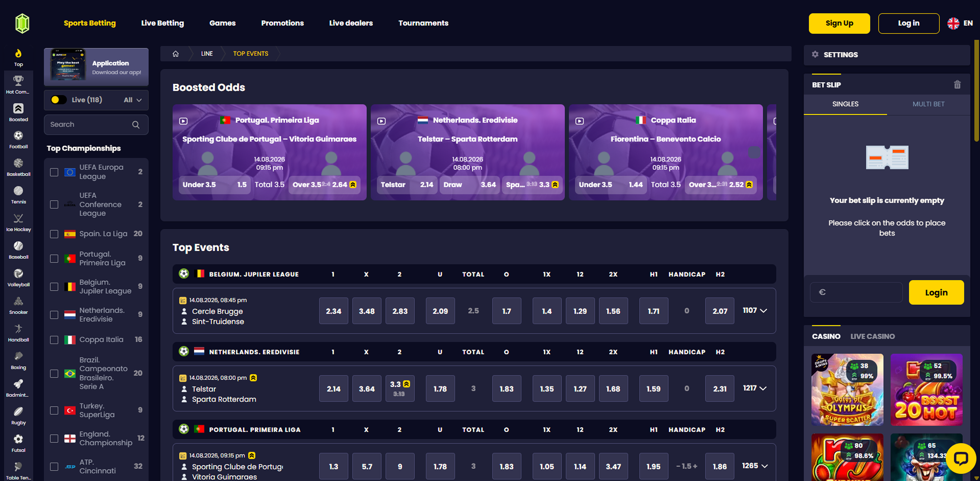The width and height of the screenshot is (980, 481).
Task: Toggle the Live (118) switch
Action: point(58,100)
